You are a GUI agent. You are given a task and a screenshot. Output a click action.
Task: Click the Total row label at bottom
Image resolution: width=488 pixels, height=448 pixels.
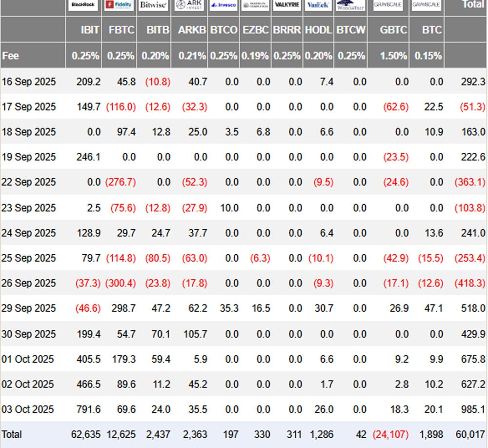coord(12,434)
